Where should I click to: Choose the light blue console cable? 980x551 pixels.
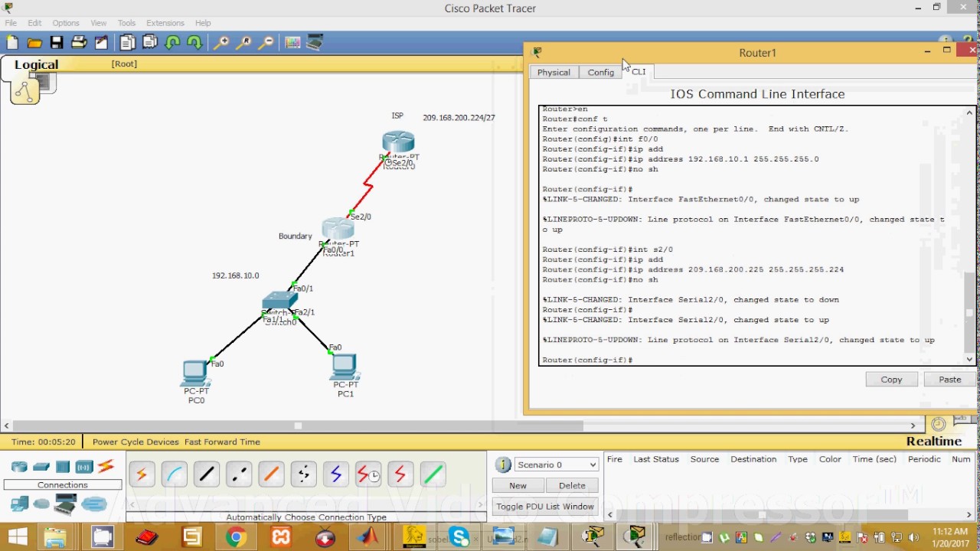(x=174, y=474)
